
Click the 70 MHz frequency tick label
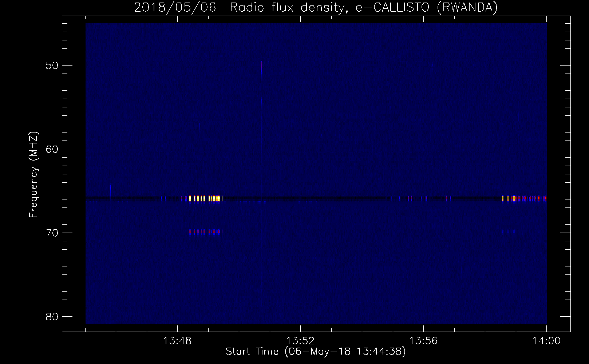pos(52,233)
